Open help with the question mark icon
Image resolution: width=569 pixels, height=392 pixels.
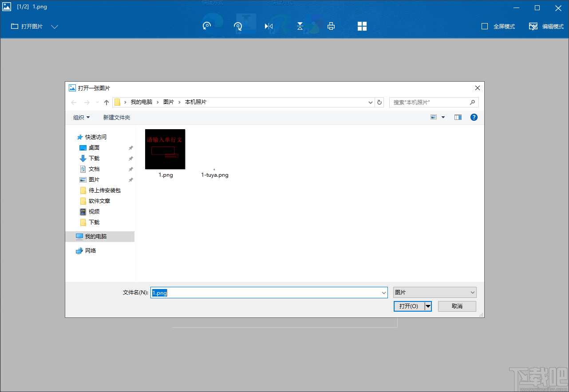pyautogui.click(x=474, y=117)
